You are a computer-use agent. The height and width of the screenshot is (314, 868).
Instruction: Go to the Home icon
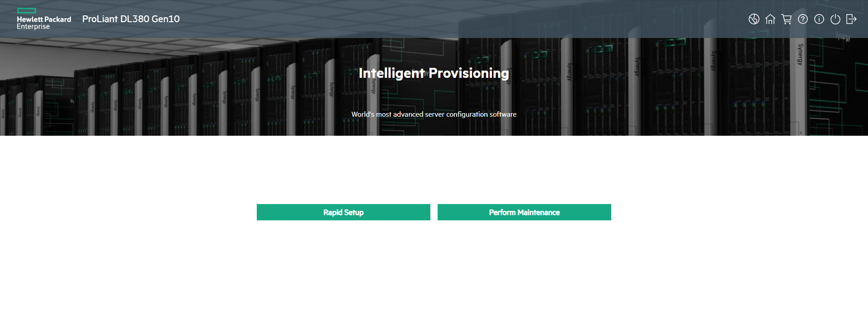tap(770, 19)
